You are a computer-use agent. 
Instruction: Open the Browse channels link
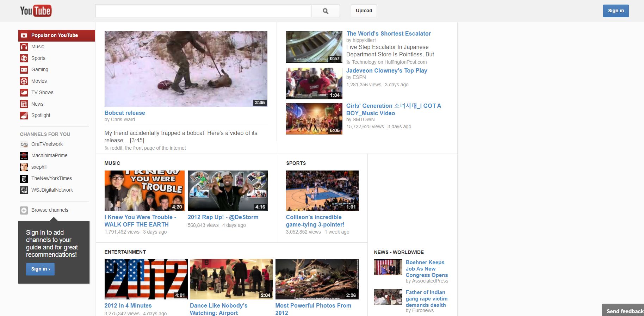(x=50, y=210)
